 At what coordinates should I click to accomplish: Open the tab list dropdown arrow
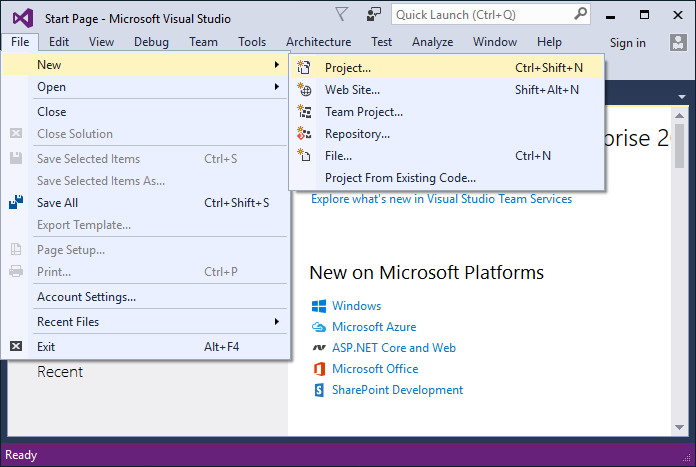pos(682,96)
